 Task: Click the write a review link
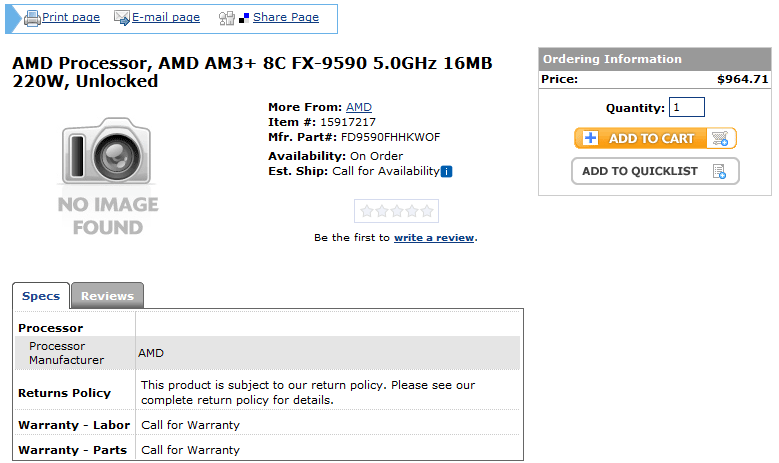[434, 238]
